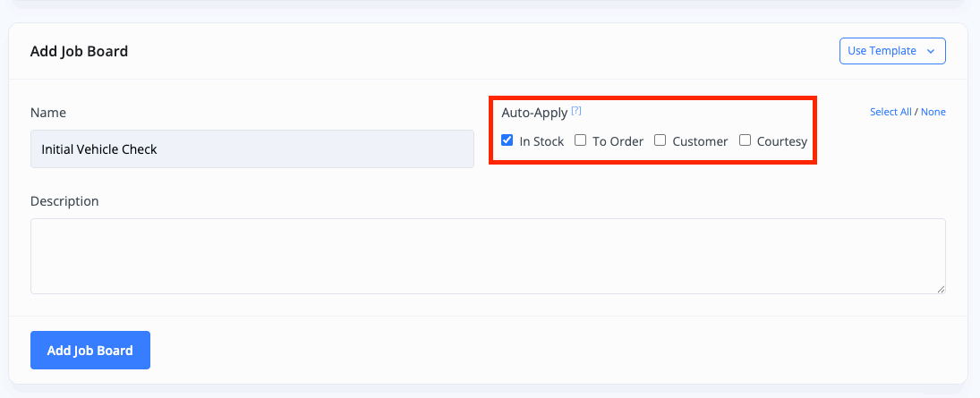Click the Select All link
This screenshot has width=980, height=398.
tap(891, 112)
